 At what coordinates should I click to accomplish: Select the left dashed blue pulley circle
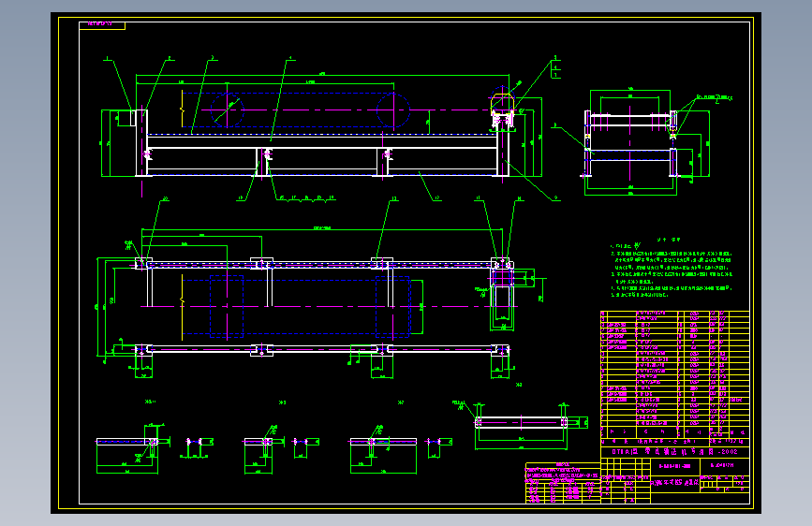click(x=227, y=110)
